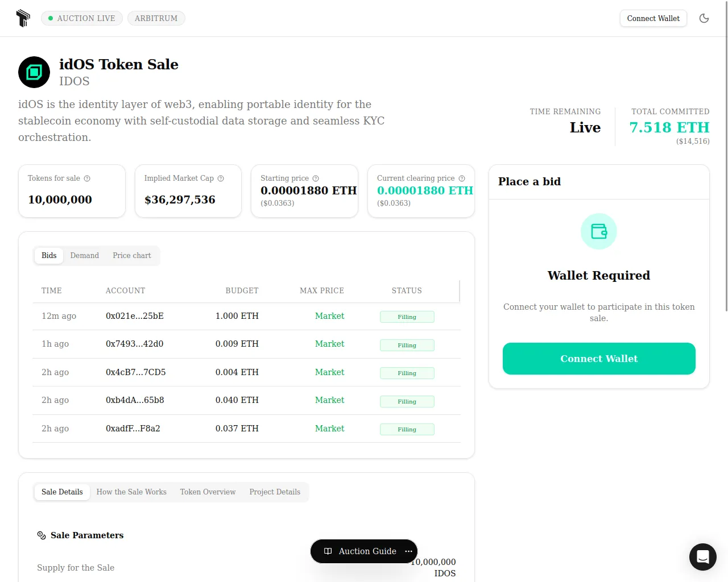Click the ARBITRUM network badge
The width and height of the screenshot is (728, 582).
pos(156,18)
